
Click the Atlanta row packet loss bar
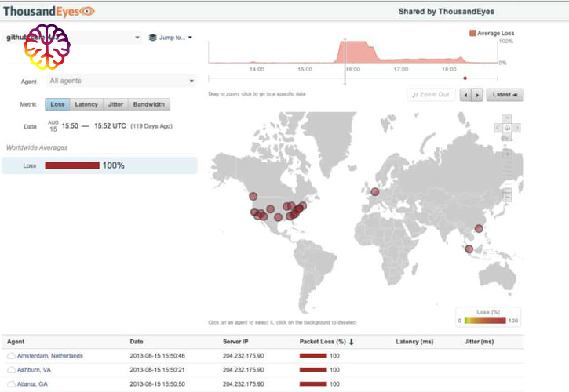(x=313, y=384)
